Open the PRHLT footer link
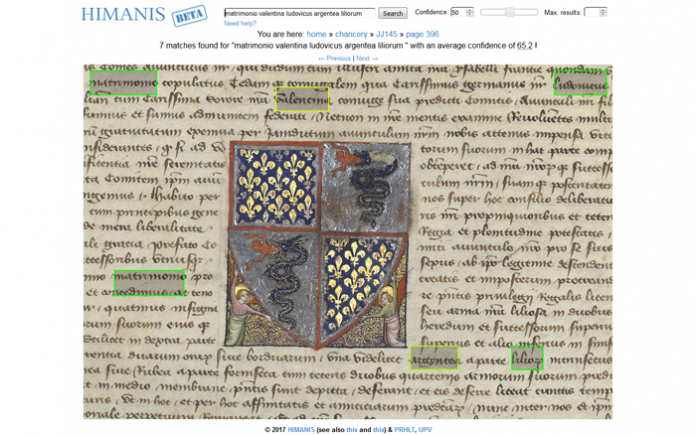 (404, 430)
